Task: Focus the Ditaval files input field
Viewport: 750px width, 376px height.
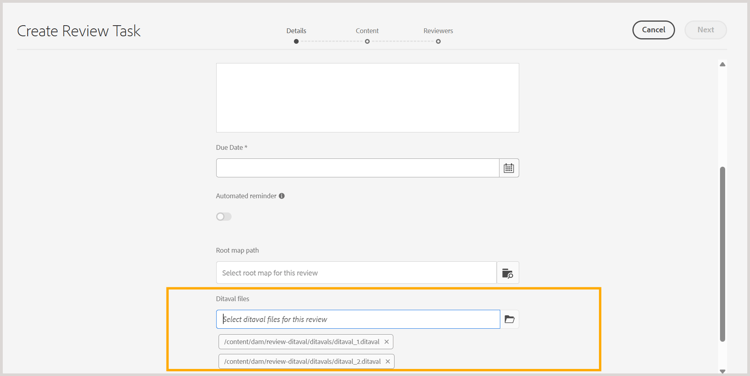Action: coord(358,319)
